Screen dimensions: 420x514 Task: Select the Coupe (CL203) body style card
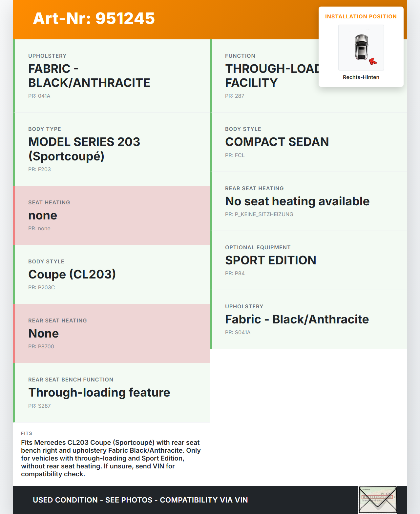112,274
